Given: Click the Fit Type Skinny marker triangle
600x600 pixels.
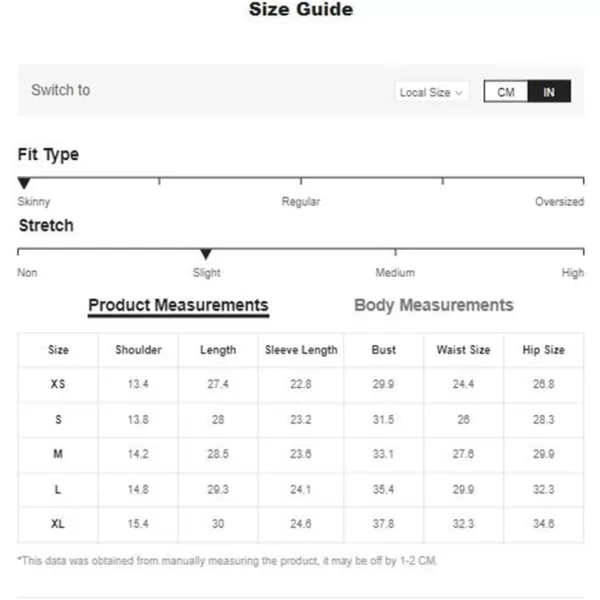Looking at the screenshot, I should pyautogui.click(x=24, y=183).
